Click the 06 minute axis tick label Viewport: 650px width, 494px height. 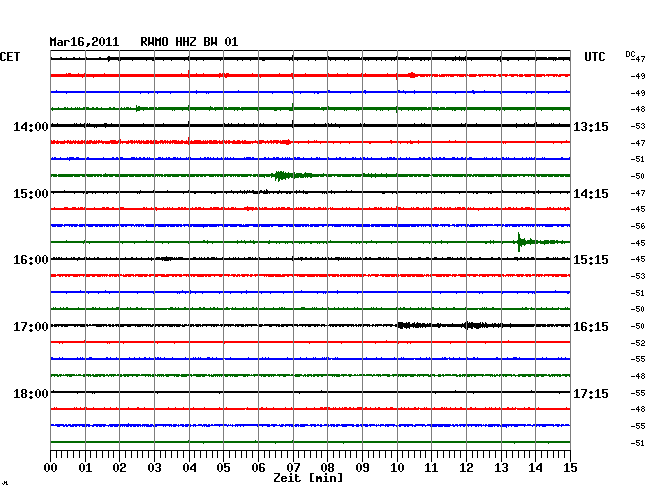point(258,467)
